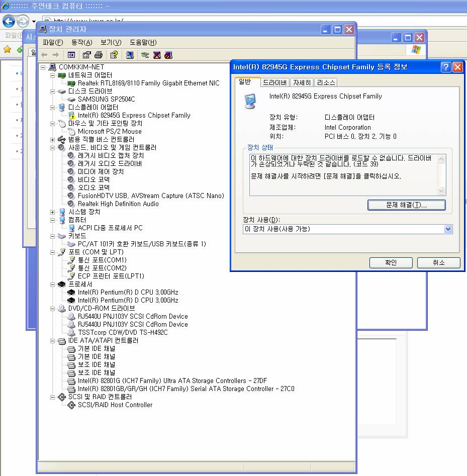Switch to the 리소스 tab
Viewport: 467px width, 476px height.
(326, 82)
